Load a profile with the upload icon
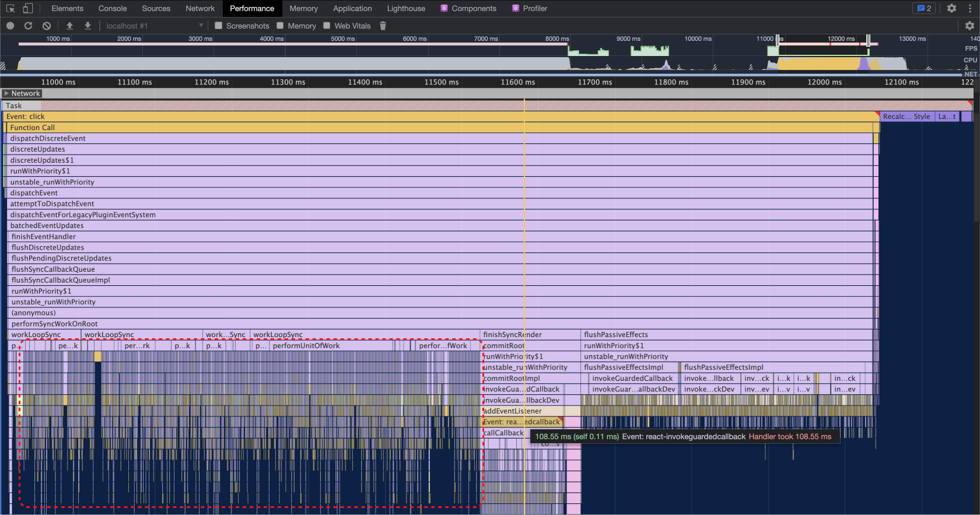Screen dimensions: 980x515 coord(69,26)
